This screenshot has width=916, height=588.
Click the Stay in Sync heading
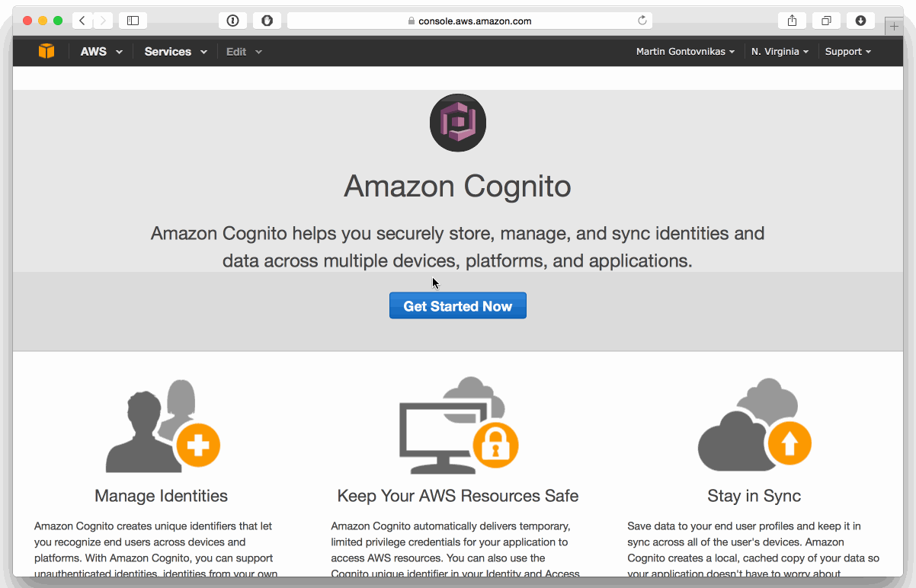coord(754,496)
